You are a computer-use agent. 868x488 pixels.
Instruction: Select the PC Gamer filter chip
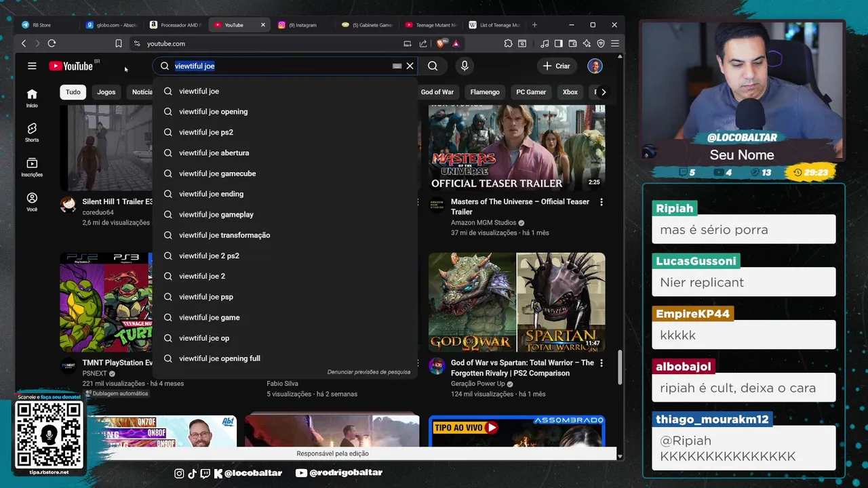(531, 92)
